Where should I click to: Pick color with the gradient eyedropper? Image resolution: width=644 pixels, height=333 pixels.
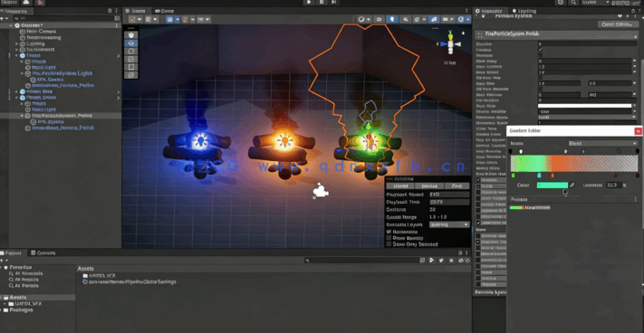pos(572,186)
